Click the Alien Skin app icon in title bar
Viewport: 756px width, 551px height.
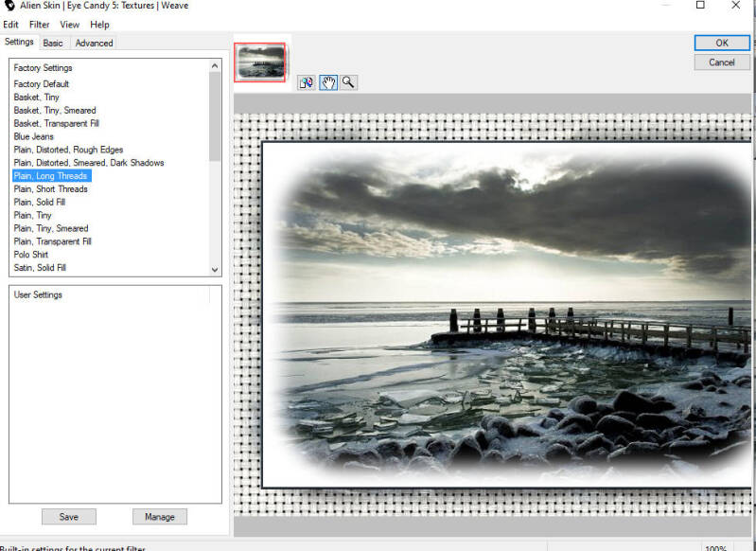pos(9,6)
